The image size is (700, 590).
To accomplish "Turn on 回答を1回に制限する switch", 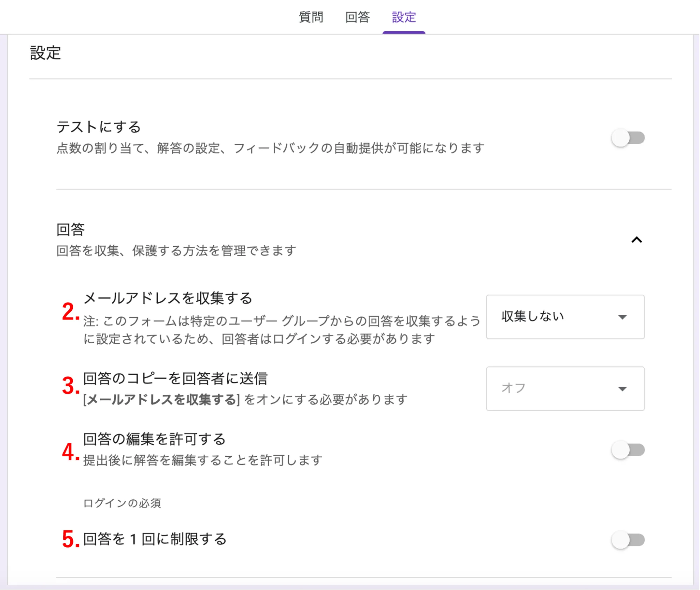I will pyautogui.click(x=628, y=540).
